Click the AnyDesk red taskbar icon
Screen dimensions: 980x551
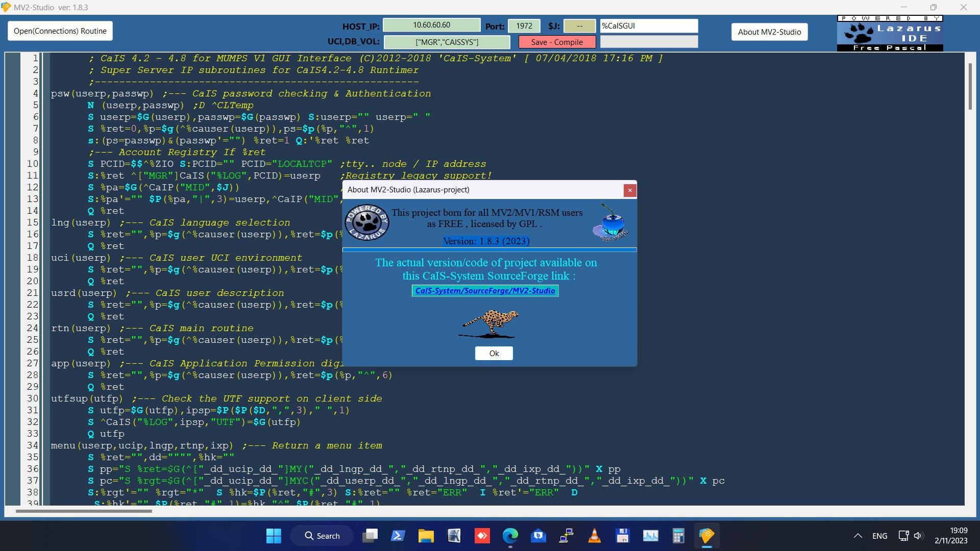tap(482, 536)
